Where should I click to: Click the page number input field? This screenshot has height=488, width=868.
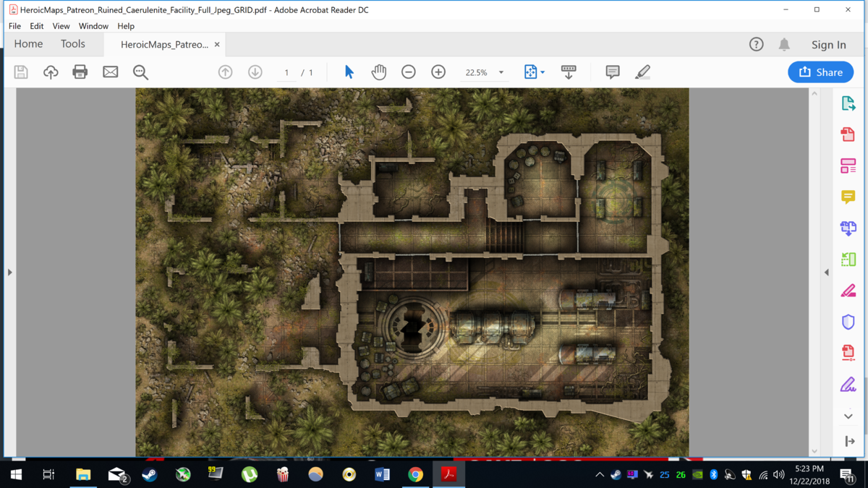point(286,72)
